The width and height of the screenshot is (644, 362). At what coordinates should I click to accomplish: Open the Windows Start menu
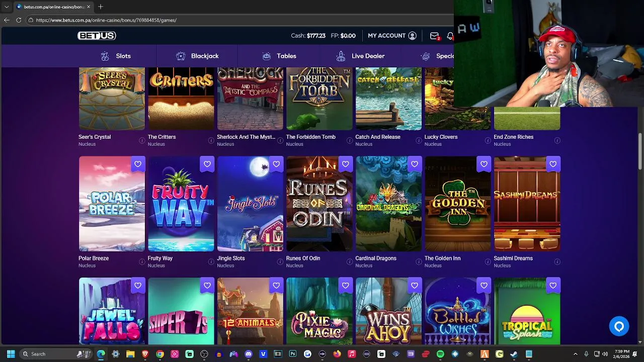(x=11, y=354)
